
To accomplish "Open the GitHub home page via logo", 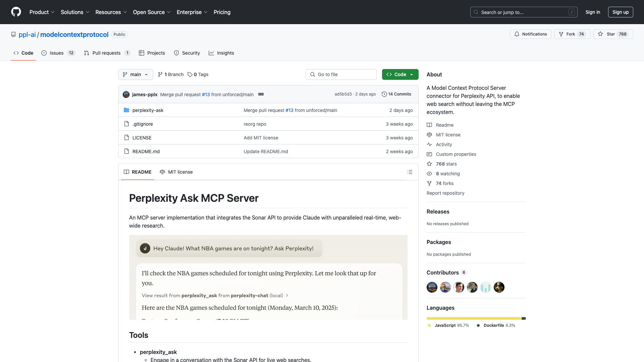I will pos(16,12).
